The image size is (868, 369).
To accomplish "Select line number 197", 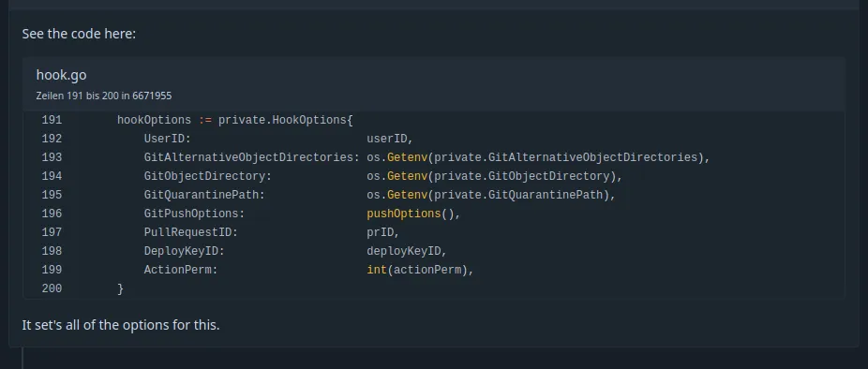I will (52, 232).
